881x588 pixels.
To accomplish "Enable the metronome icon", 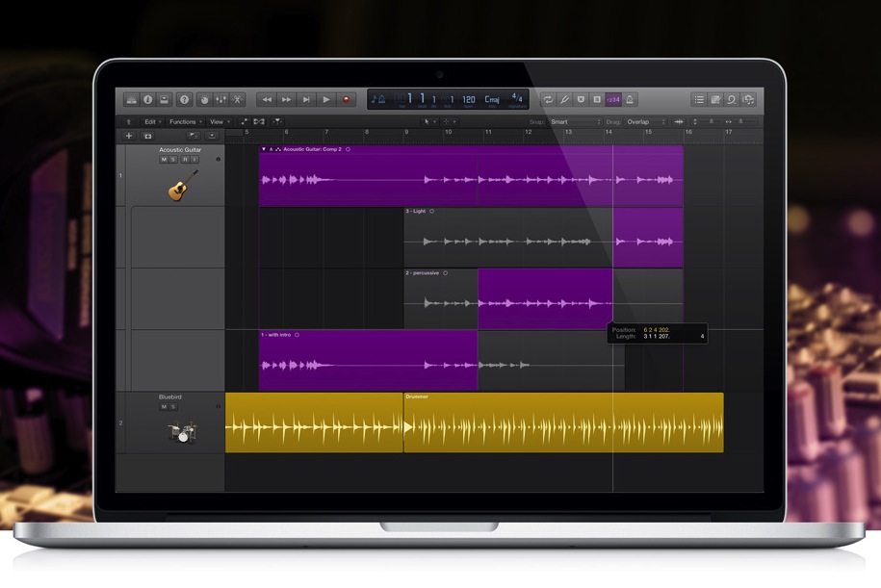I will tap(628, 99).
